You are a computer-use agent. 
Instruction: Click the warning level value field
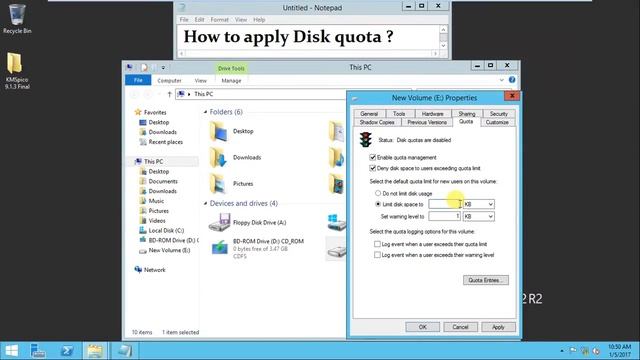(x=444, y=216)
